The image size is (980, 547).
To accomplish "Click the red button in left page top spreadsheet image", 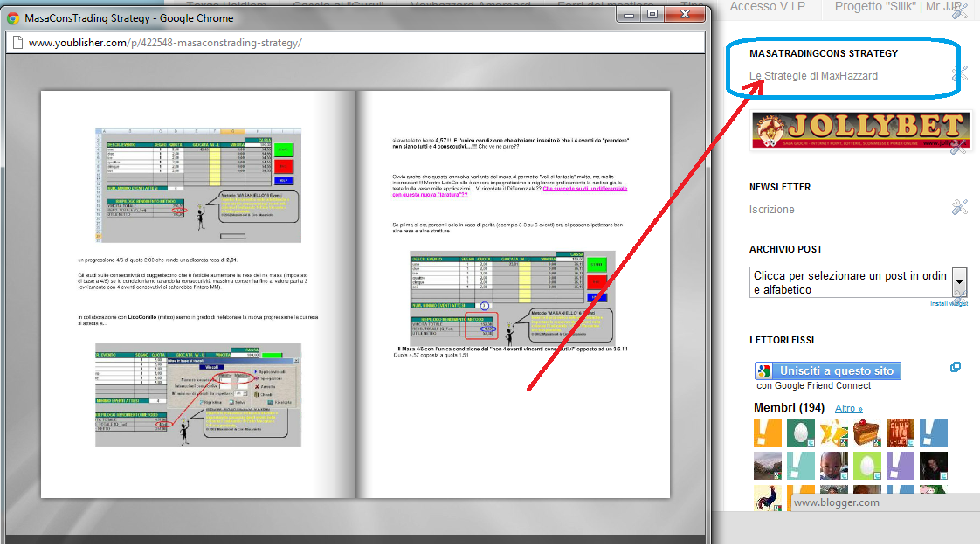I will [283, 166].
